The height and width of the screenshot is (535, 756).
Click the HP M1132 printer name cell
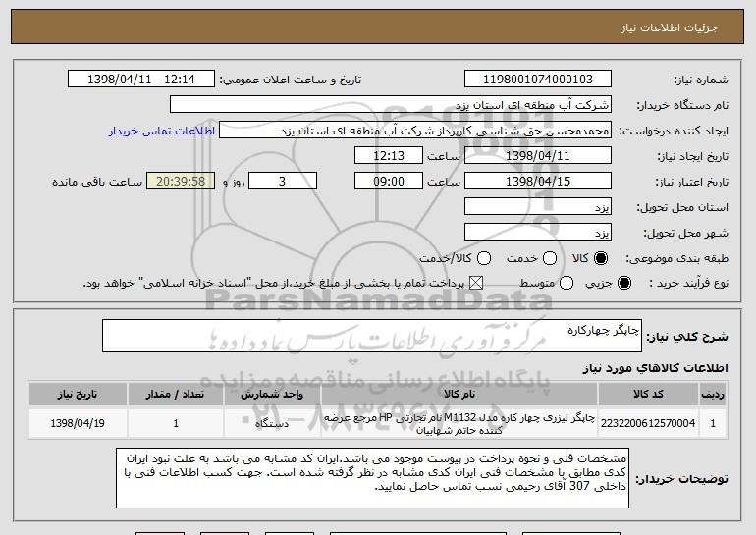(x=459, y=424)
